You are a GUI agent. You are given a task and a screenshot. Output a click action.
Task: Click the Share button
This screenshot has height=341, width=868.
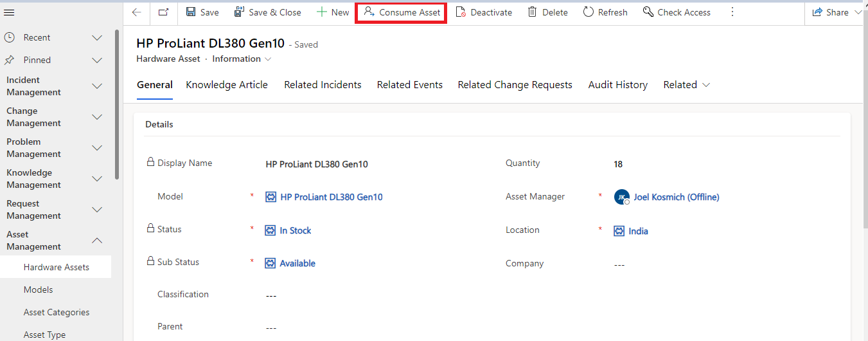[831, 12]
